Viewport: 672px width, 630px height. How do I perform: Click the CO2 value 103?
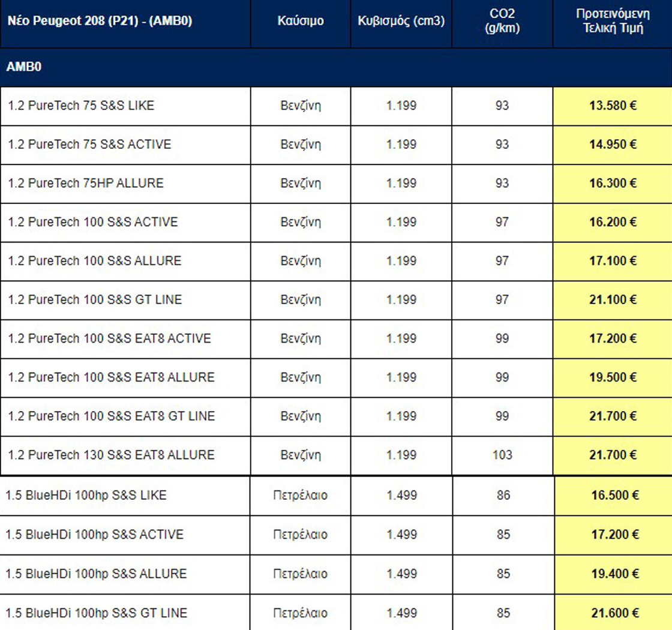click(502, 455)
